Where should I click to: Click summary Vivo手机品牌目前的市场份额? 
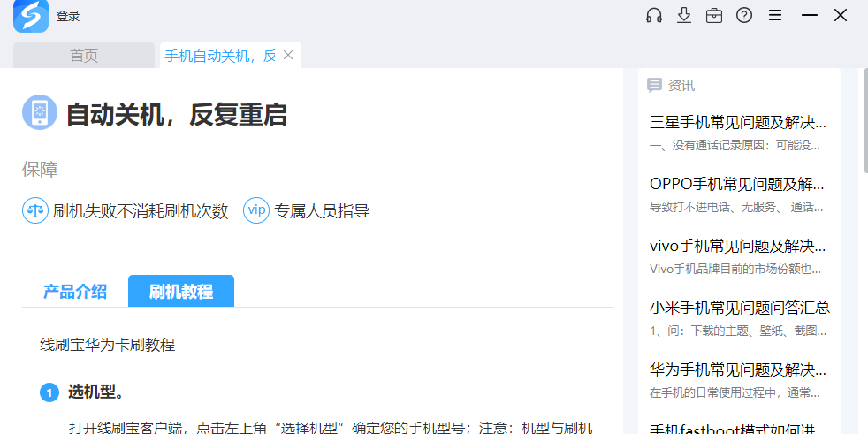tap(735, 269)
